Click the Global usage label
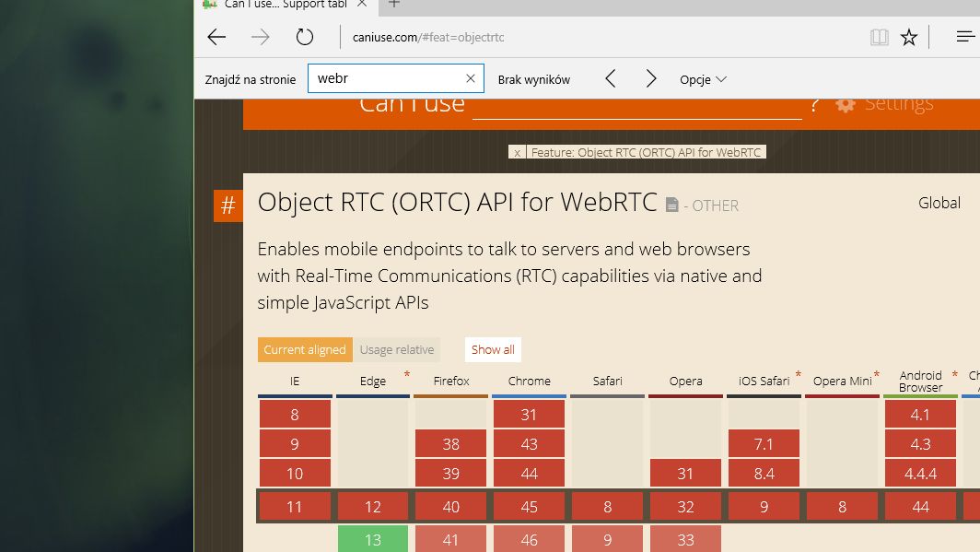The image size is (980, 552). (939, 203)
